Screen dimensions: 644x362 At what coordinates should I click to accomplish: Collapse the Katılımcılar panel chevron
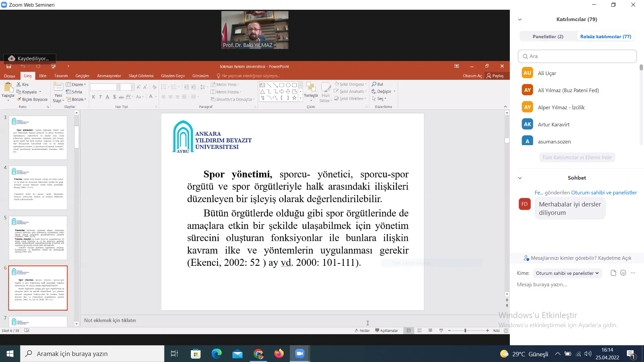pyautogui.click(x=520, y=19)
